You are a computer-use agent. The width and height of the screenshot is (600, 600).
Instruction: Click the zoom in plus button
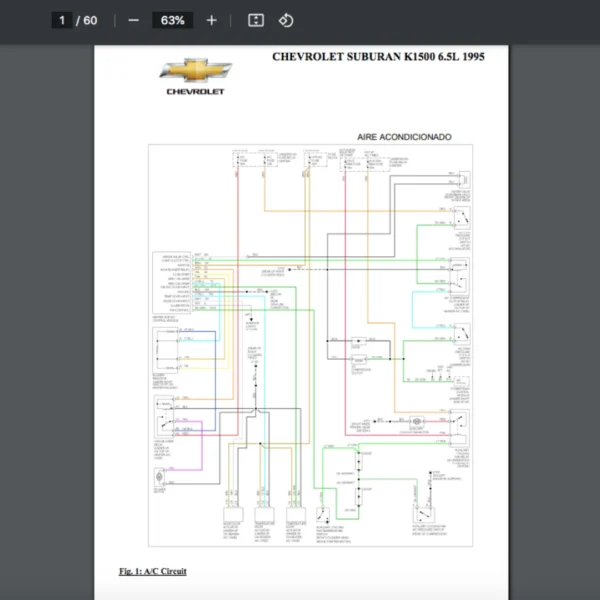coord(211,20)
